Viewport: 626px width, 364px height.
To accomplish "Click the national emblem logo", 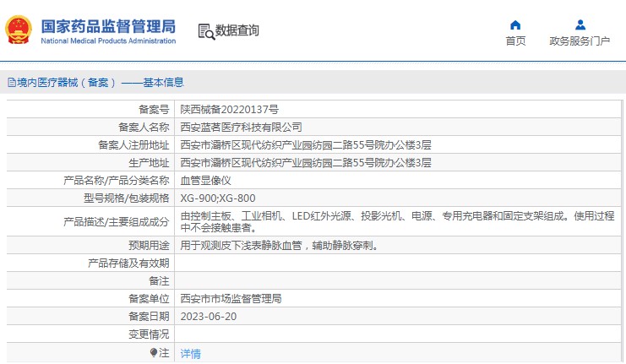I will (19, 30).
